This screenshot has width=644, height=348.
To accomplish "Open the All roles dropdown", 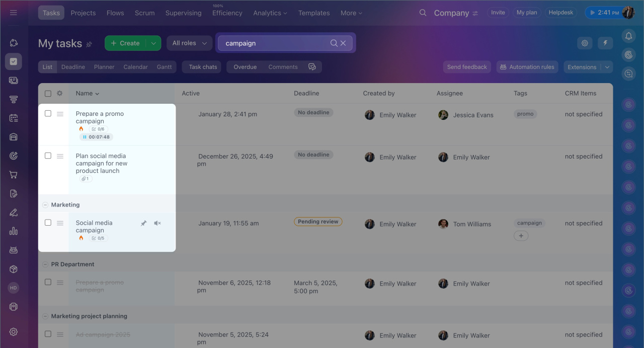I will pyautogui.click(x=189, y=43).
